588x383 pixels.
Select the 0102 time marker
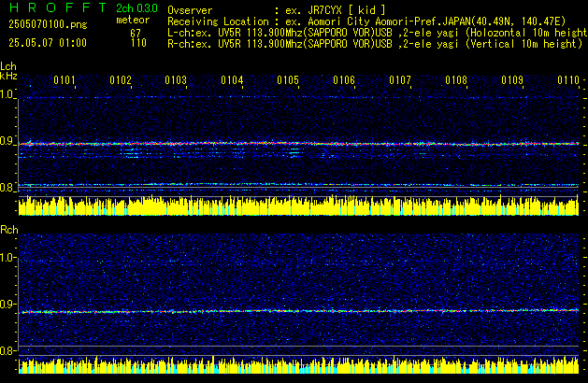point(121,80)
